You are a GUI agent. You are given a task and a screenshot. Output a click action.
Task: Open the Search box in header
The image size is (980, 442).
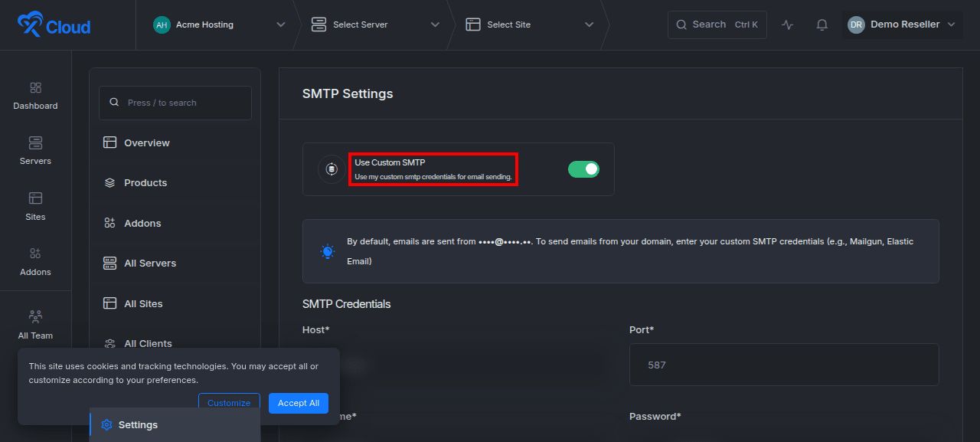pyautogui.click(x=717, y=25)
